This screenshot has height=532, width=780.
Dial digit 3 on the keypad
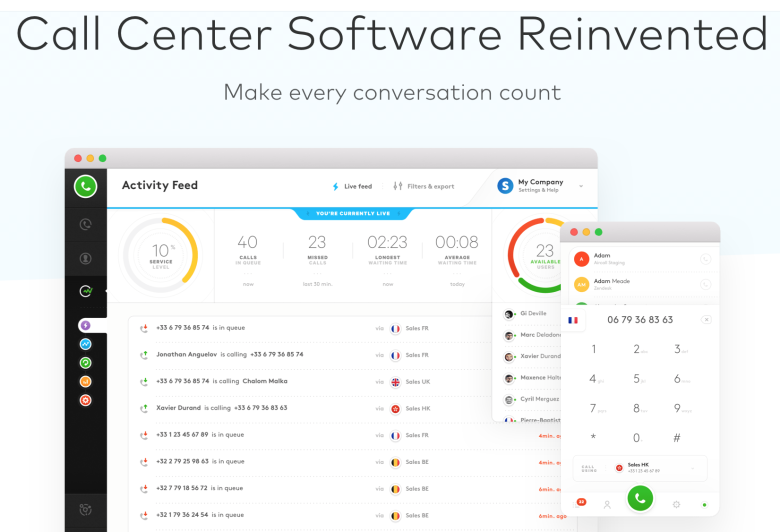pyautogui.click(x=680, y=349)
